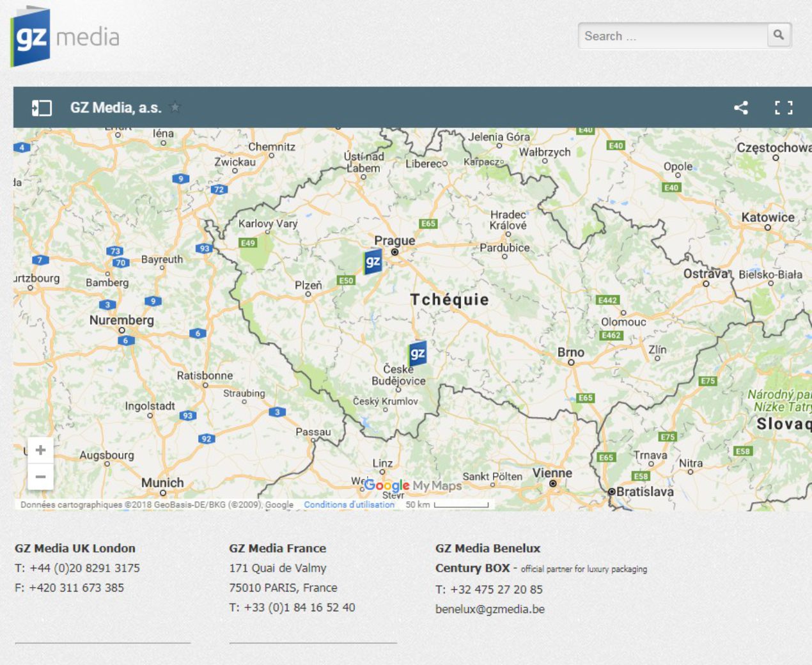Click the Straubing city label
The image size is (812, 665).
click(244, 393)
